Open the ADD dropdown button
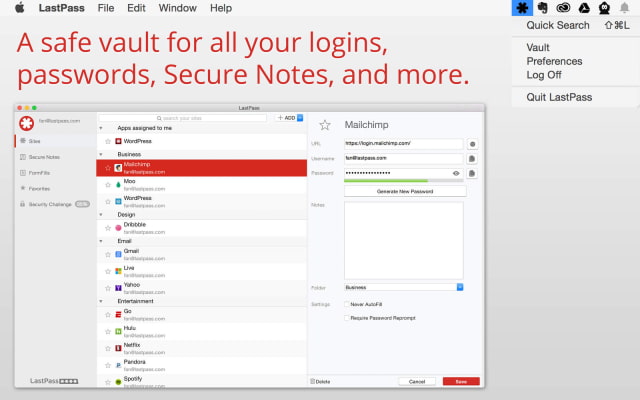The height and width of the screenshot is (400, 640). coord(287,117)
